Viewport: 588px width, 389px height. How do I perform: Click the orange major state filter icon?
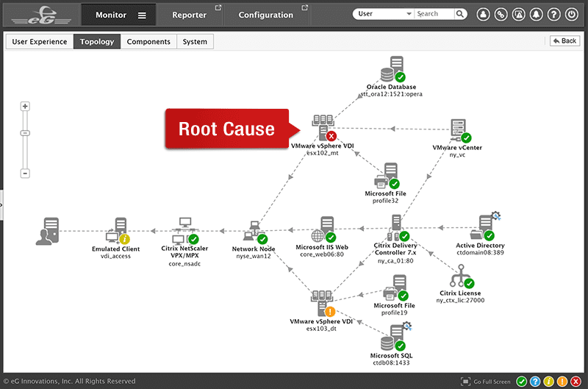562,382
